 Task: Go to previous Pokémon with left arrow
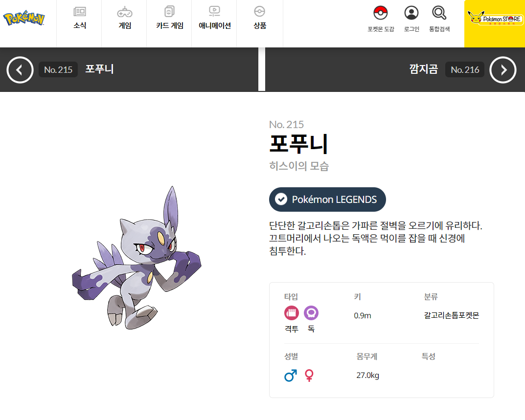click(20, 69)
